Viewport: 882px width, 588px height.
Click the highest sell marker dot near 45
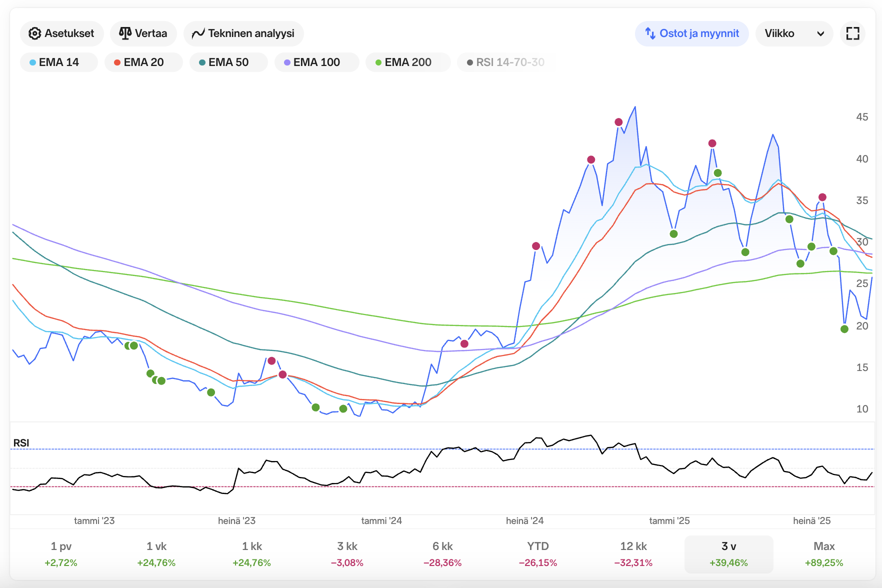coord(618,122)
